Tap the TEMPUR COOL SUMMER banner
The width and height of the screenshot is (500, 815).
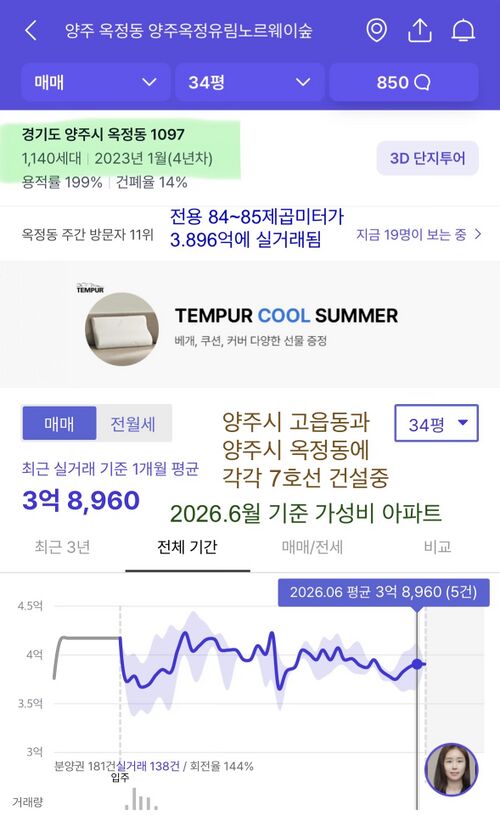tap(250, 324)
